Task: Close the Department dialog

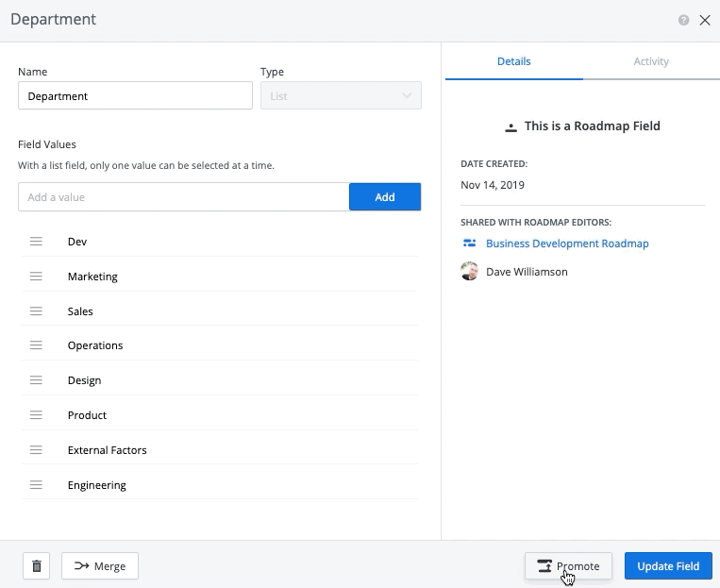Action: (704, 20)
